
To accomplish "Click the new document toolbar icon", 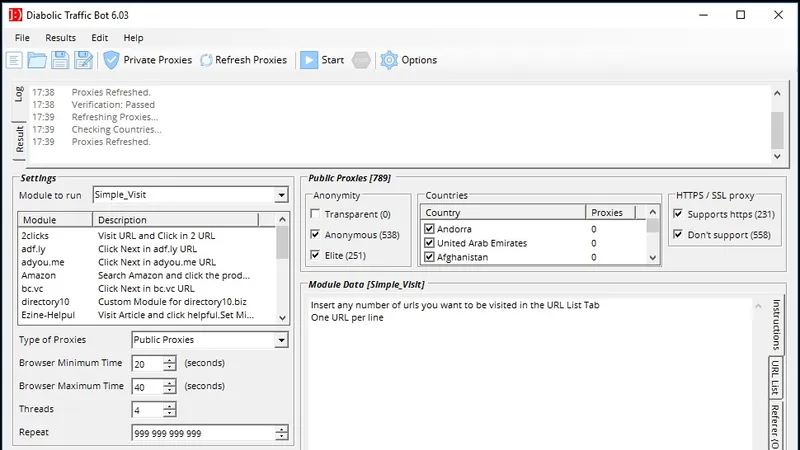I will (x=14, y=60).
